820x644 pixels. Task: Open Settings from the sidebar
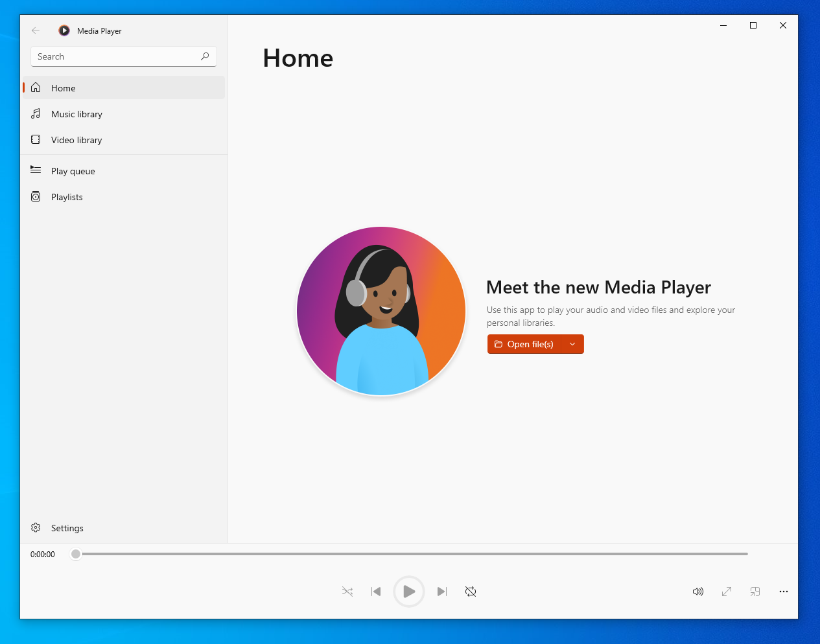tap(124, 528)
